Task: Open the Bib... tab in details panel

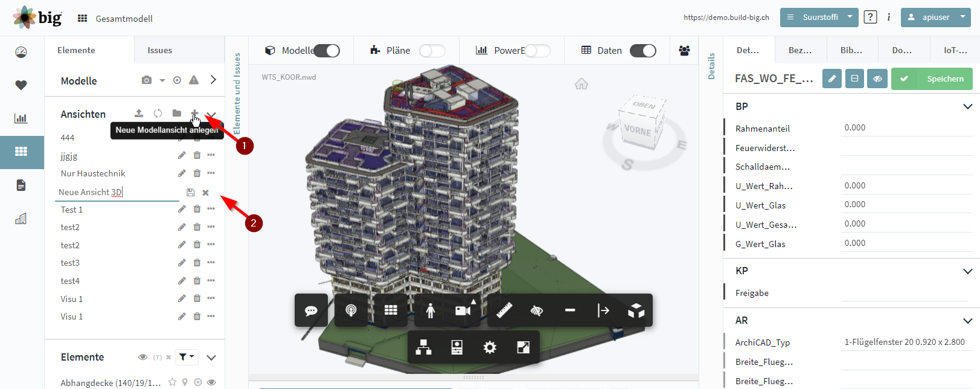Action: (x=851, y=50)
